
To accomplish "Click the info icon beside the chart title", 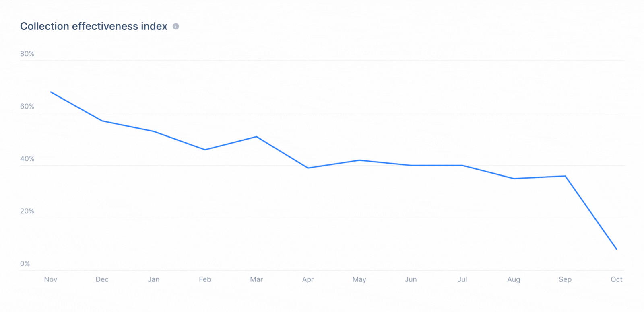I will pyautogui.click(x=176, y=26).
